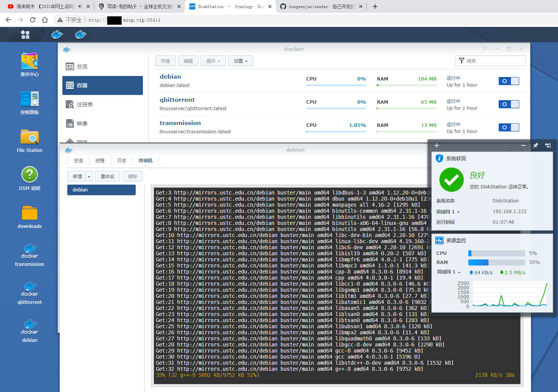Viewport: 558px width, 392px height.
Task: Switch to 总览 tab in debian window
Action: point(78,161)
